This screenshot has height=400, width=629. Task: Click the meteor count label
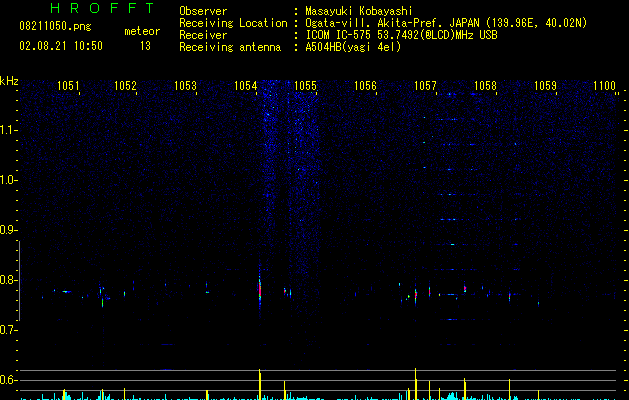coord(142,31)
